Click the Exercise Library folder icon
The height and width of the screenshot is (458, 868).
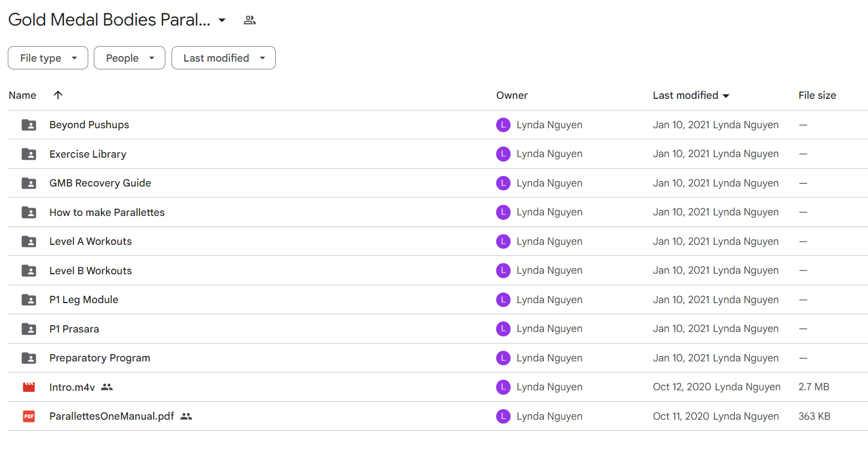[x=29, y=154]
